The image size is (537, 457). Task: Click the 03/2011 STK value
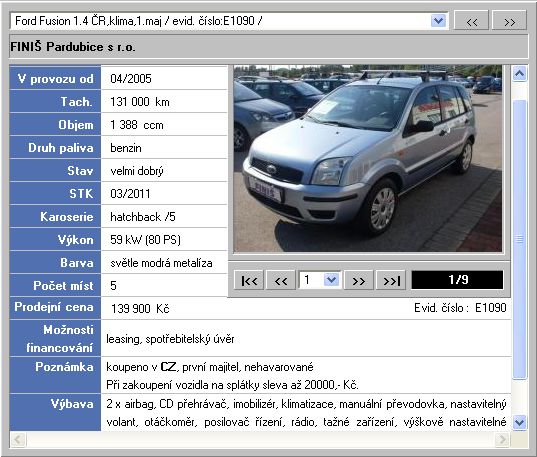[130, 194]
